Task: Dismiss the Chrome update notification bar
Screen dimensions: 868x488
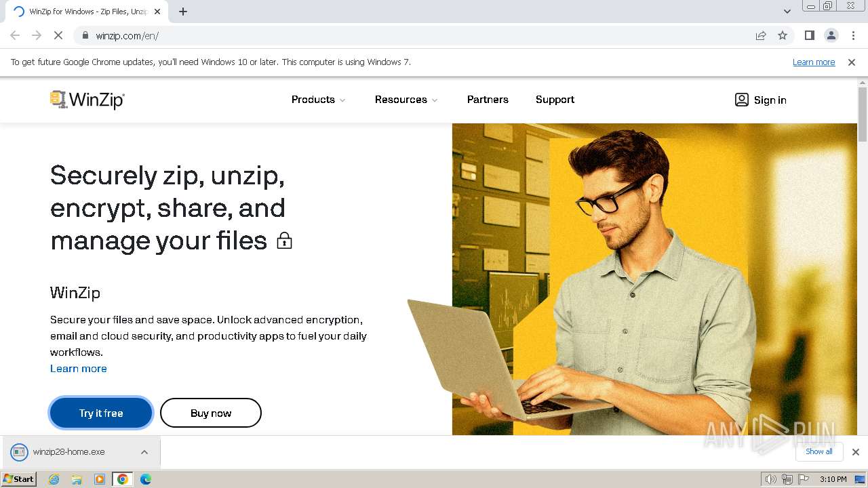Action: (852, 62)
